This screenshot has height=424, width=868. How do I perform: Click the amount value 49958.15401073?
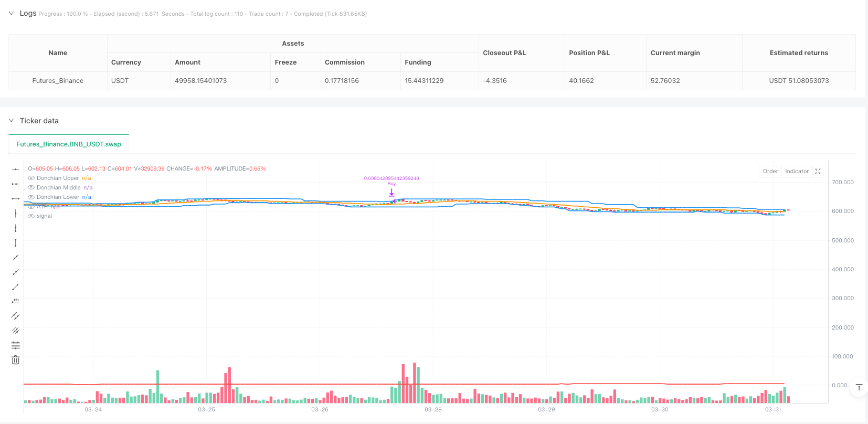pos(200,81)
